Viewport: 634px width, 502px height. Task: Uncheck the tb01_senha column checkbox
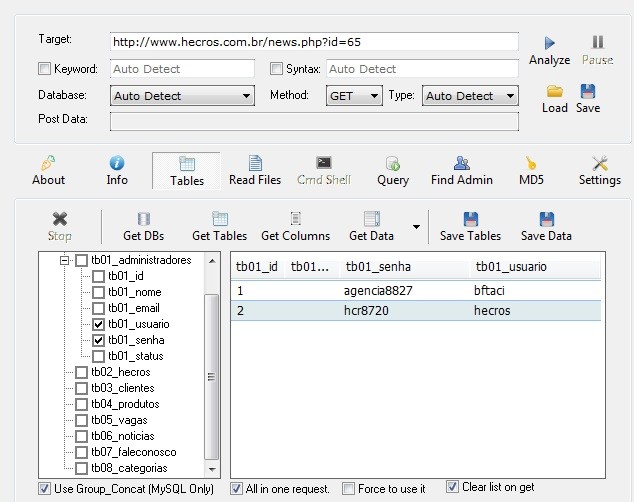[98, 340]
